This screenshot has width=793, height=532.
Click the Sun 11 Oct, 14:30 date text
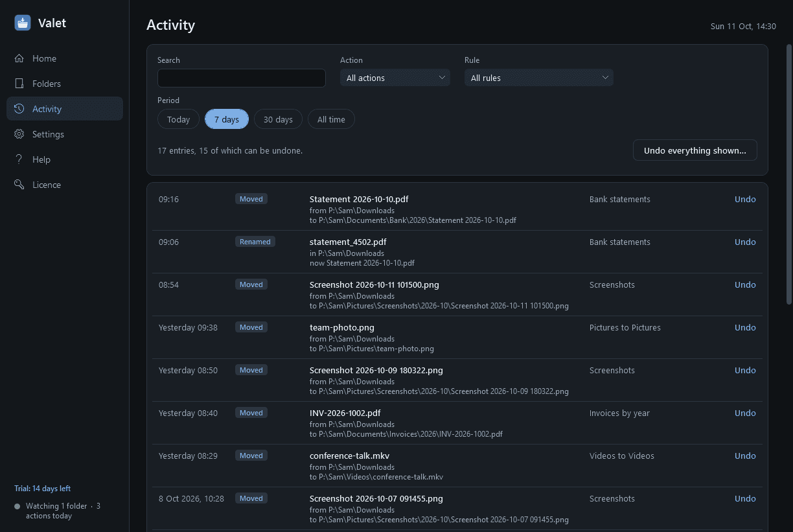tap(743, 27)
